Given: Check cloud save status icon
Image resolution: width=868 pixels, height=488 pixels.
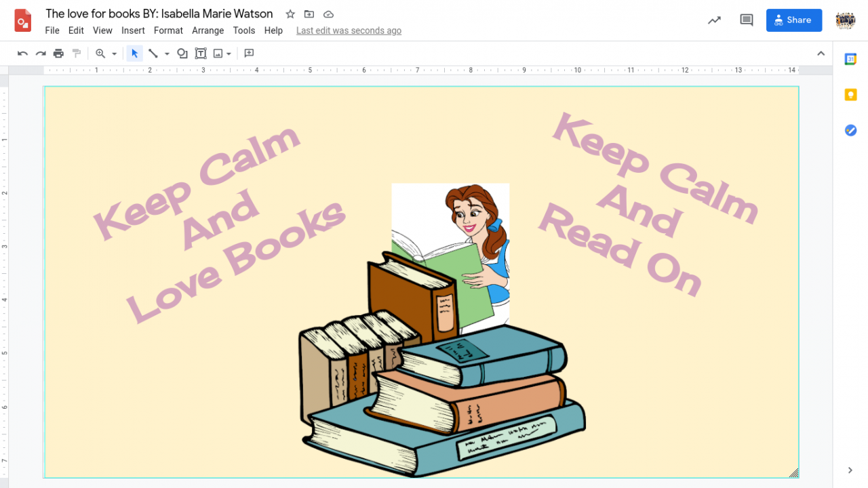Looking at the screenshot, I should 328,14.
